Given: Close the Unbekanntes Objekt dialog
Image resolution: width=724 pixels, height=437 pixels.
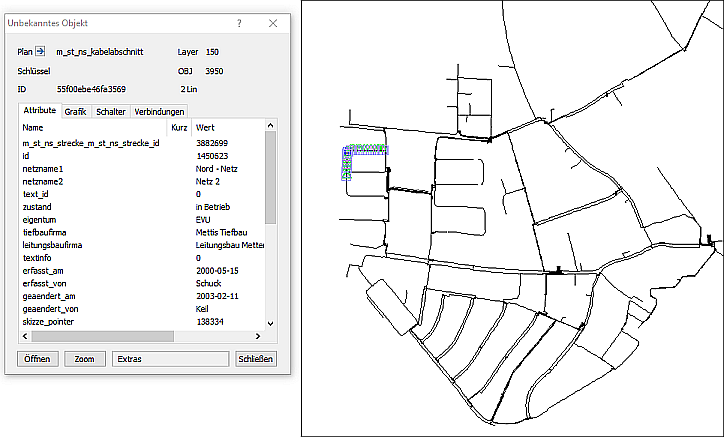Looking at the screenshot, I should [273, 22].
